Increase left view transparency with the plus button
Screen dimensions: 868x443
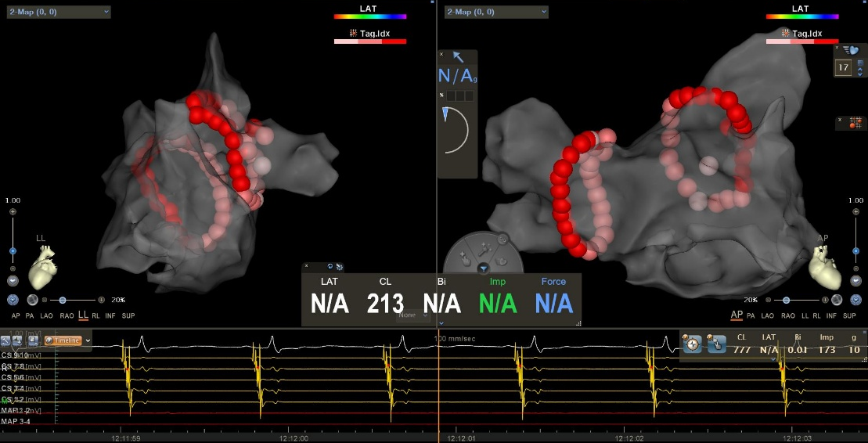[101, 300]
